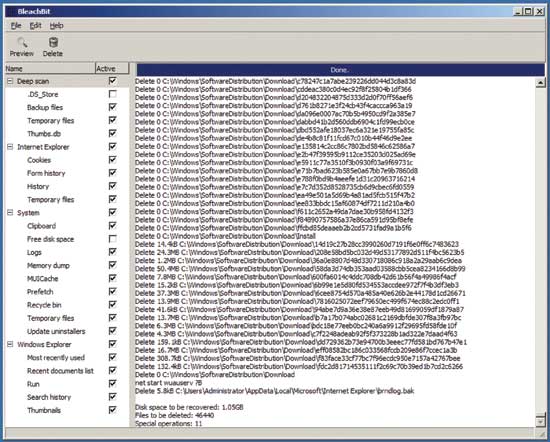Open the Edit menu
The width and height of the screenshot is (550, 442).
[x=35, y=26]
